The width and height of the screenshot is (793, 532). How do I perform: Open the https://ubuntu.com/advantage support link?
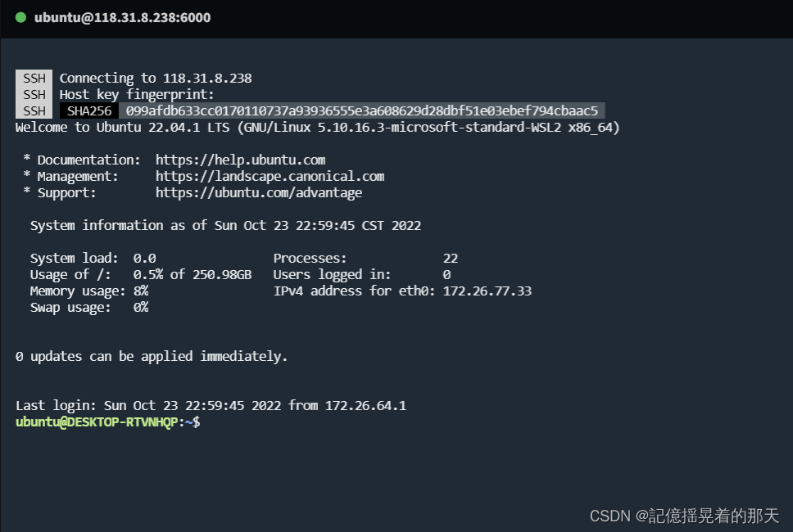258,193
